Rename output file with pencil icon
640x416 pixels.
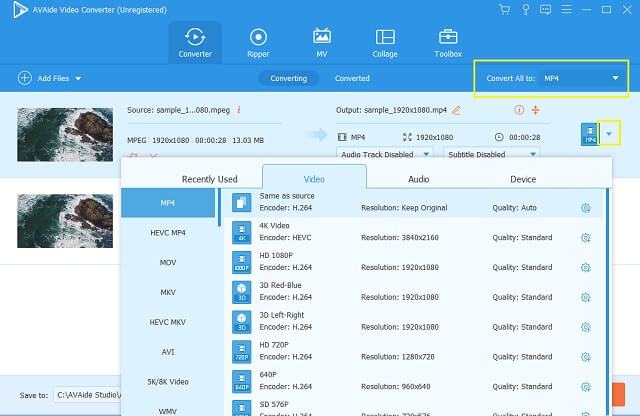(x=456, y=110)
